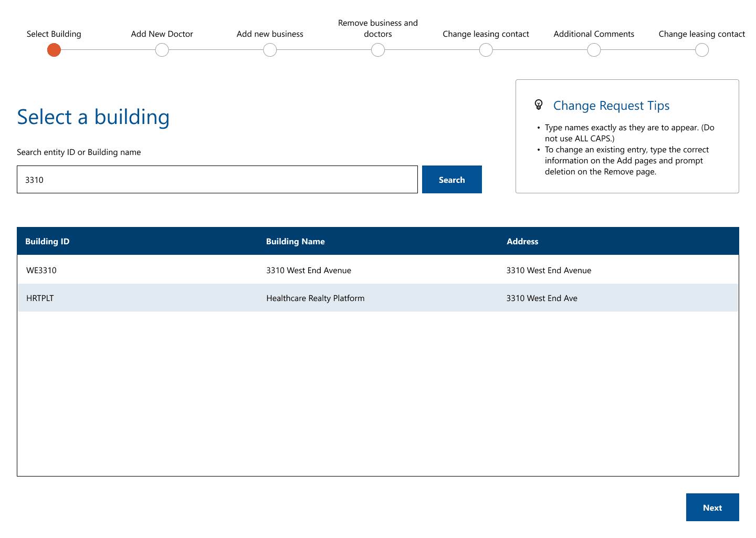Open the Remove business and doctors step
The width and height of the screenshot is (756, 538).
pyautogui.click(x=378, y=50)
